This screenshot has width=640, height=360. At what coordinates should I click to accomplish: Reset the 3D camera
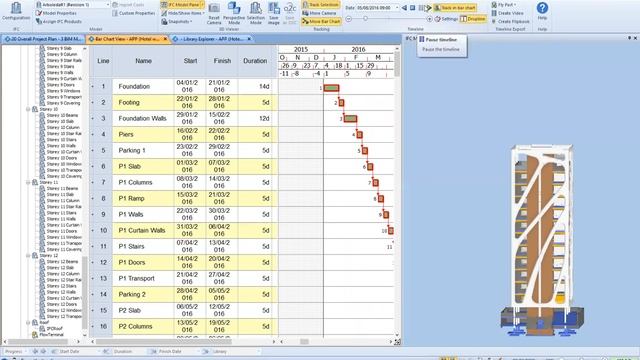point(214,13)
